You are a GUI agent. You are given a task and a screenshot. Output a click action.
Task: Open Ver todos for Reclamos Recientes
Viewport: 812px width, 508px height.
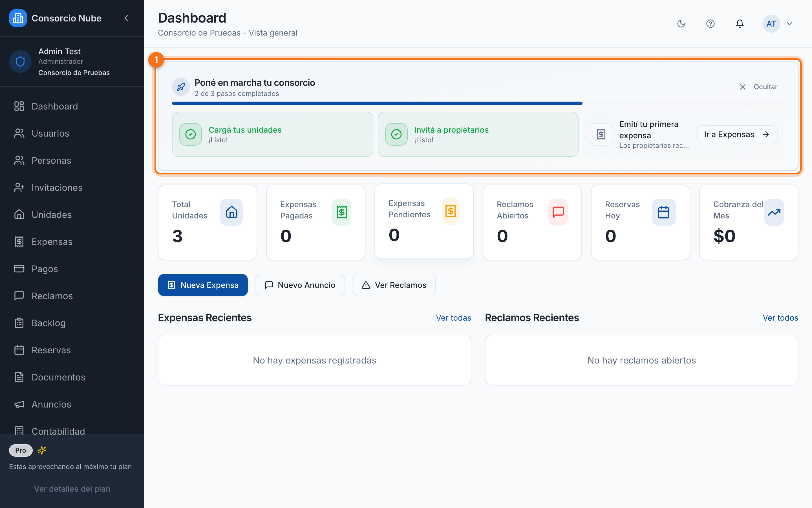pyautogui.click(x=780, y=318)
